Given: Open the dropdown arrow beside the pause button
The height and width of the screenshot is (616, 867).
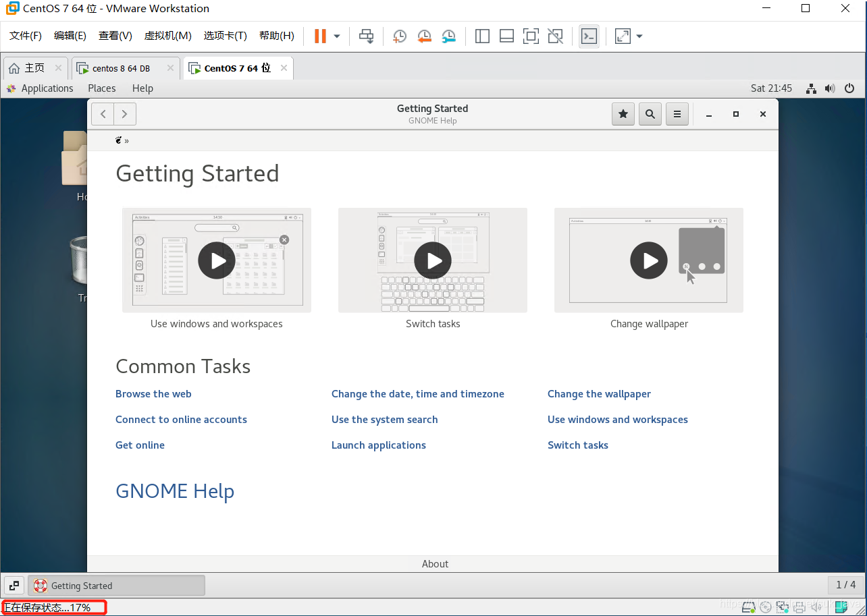Looking at the screenshot, I should (337, 36).
